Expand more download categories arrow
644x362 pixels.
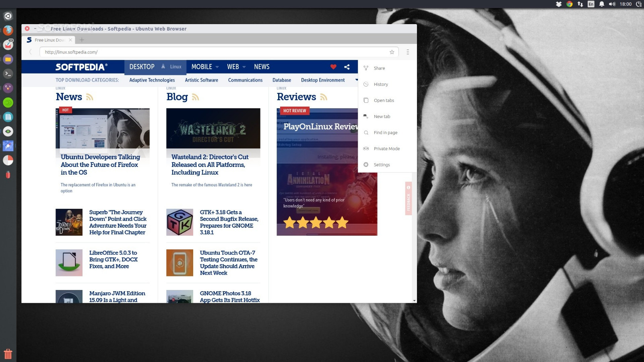(357, 80)
